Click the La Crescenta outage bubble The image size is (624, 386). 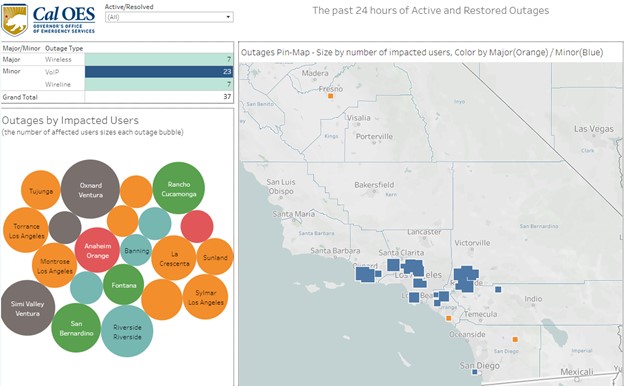tap(174, 258)
